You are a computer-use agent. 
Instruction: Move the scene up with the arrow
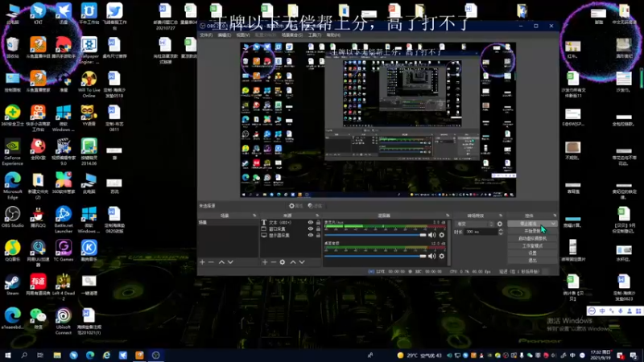(221, 262)
